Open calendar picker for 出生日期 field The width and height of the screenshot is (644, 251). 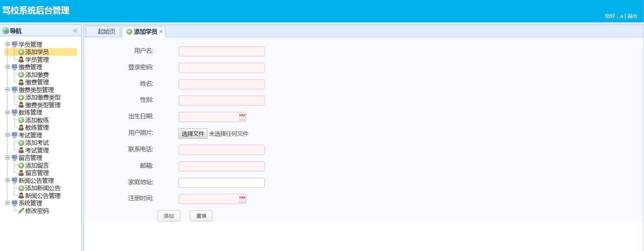click(242, 117)
